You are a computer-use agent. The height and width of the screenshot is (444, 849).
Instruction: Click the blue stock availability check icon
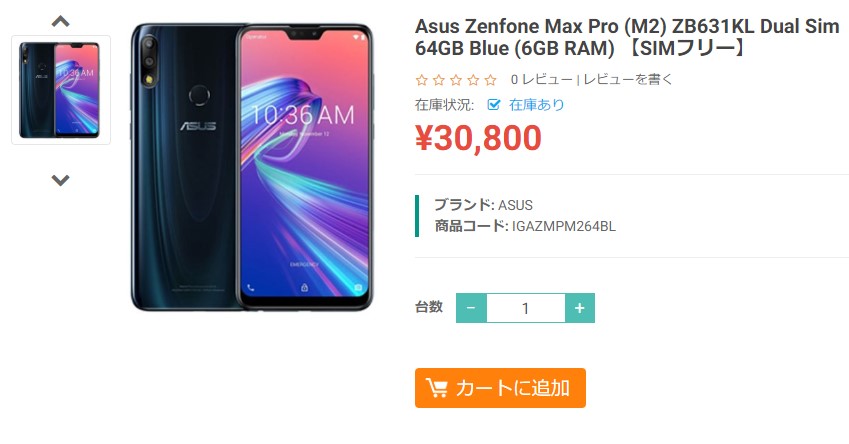point(493,105)
